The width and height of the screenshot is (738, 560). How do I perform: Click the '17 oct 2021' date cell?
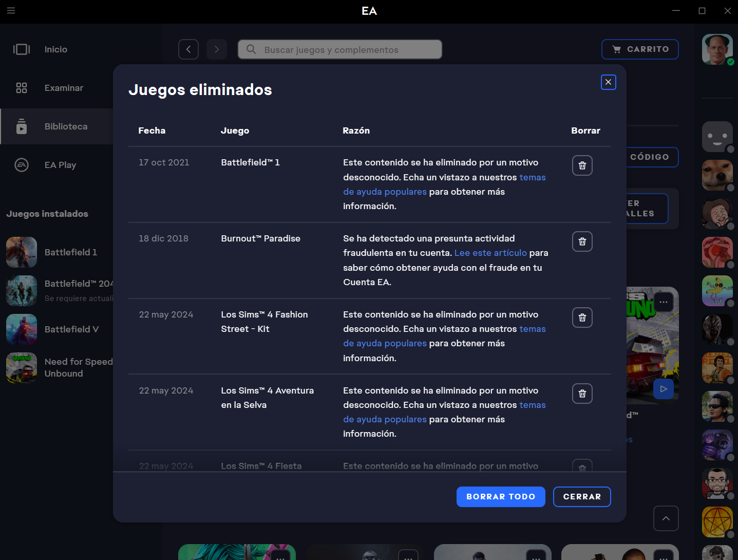tap(164, 162)
